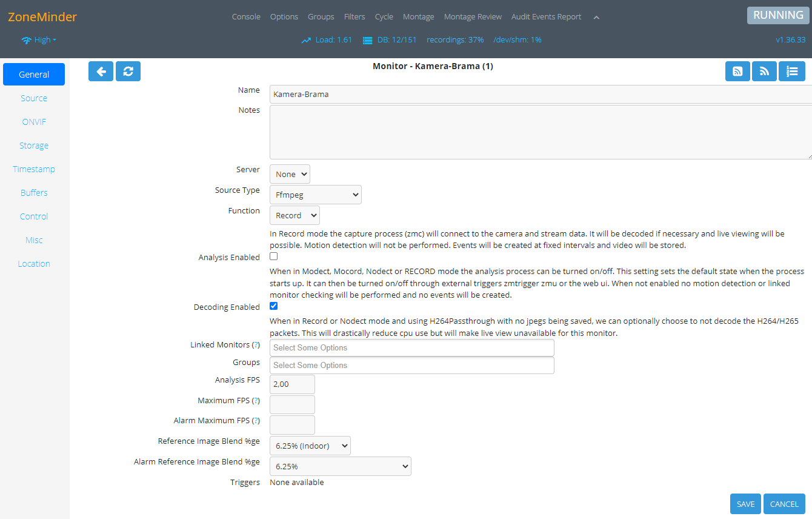812x519 pixels.
Task: Click the CANCEL button
Action: (x=784, y=504)
